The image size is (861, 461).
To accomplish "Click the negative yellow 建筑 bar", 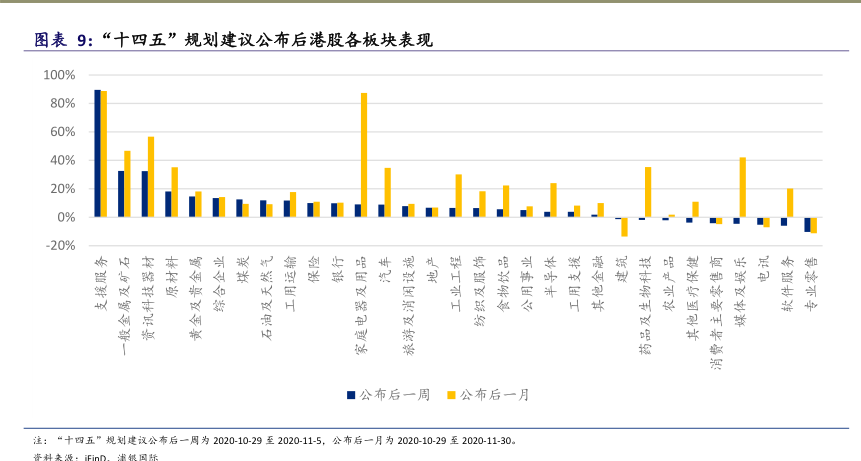I will 624,226.
